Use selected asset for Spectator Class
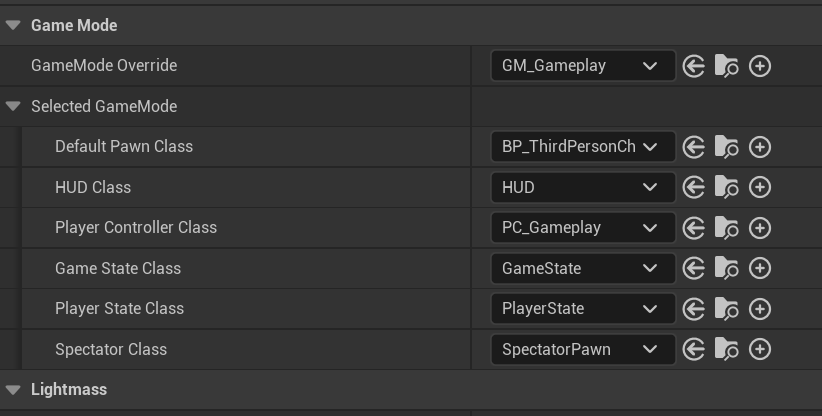 tap(694, 349)
